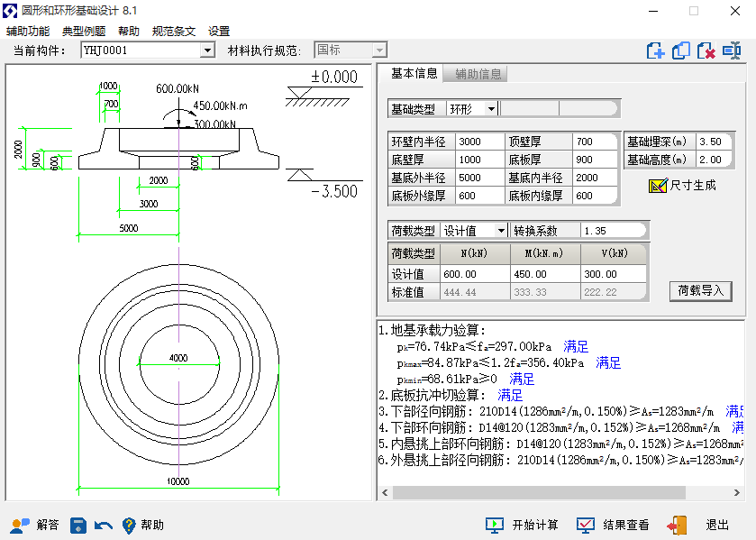This screenshot has width=756, height=540.
Task: Click the delete component icon with red X
Action: pos(706,50)
